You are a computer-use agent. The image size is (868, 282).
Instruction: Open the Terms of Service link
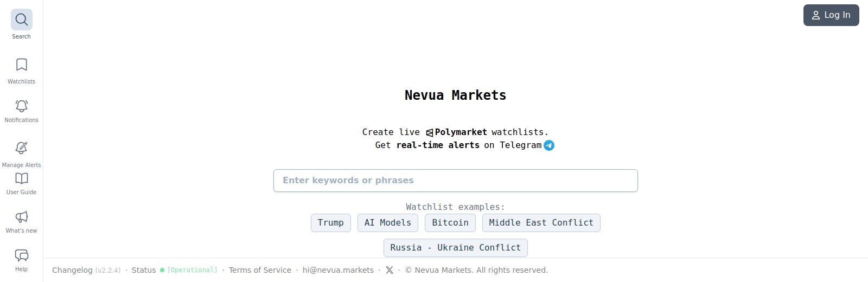coord(260,270)
